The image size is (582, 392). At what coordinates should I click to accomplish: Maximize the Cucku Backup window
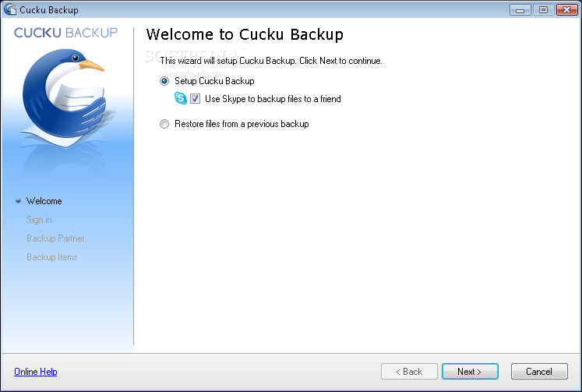543,9
